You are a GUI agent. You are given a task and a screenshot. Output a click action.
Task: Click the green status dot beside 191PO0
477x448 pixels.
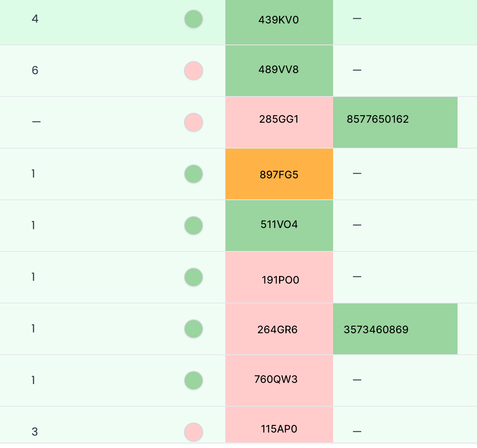point(194,277)
